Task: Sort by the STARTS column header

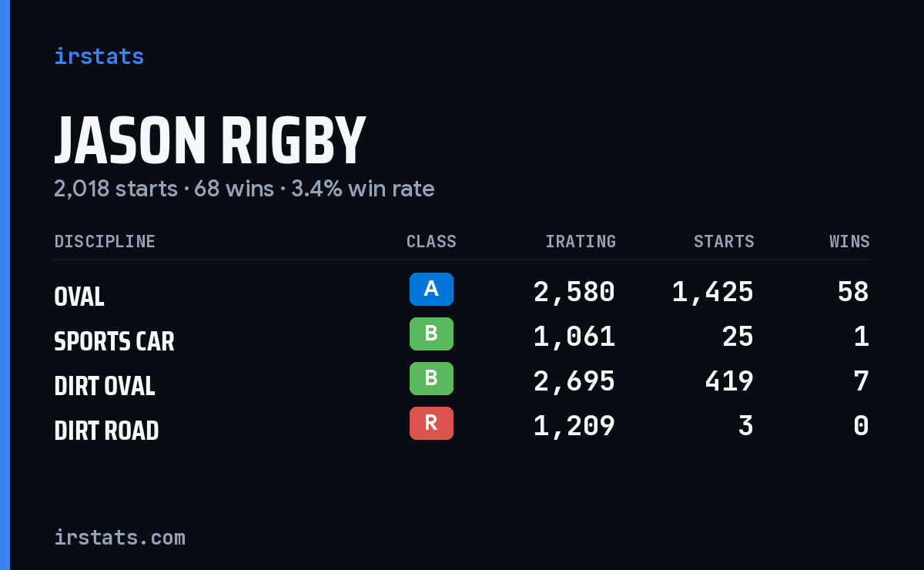Action: point(724,241)
